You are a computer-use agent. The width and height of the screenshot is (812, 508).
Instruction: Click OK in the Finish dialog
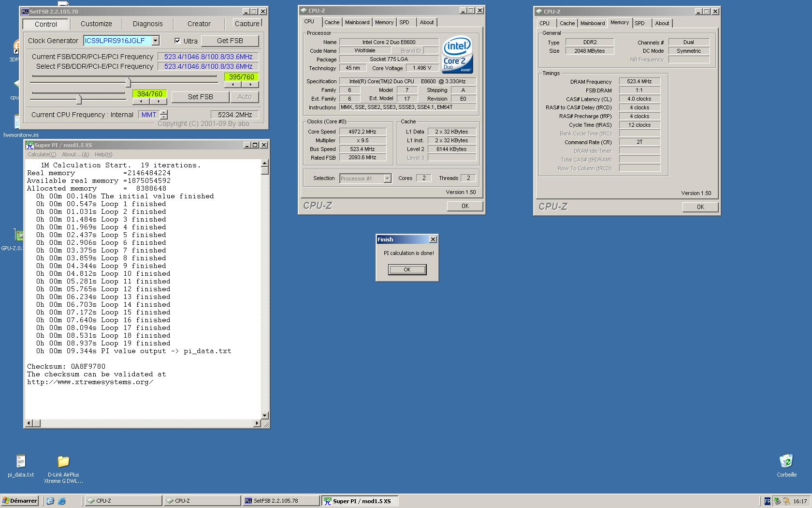(407, 269)
